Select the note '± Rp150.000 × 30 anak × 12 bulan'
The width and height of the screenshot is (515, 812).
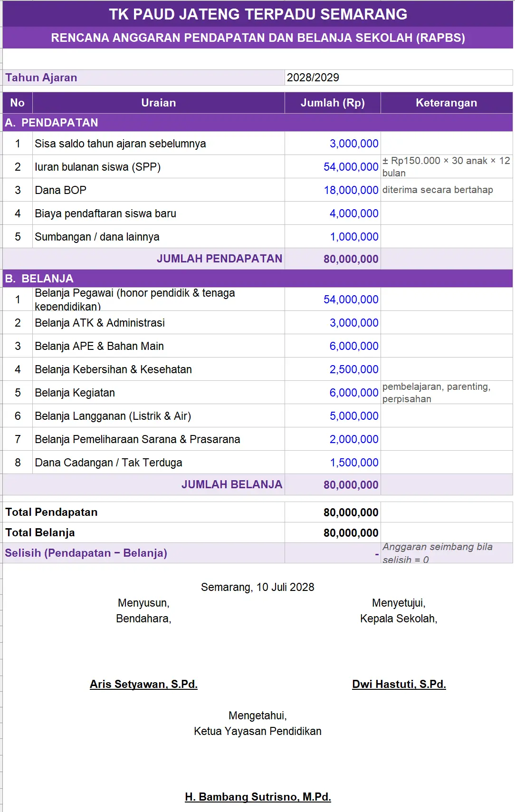coord(447,167)
